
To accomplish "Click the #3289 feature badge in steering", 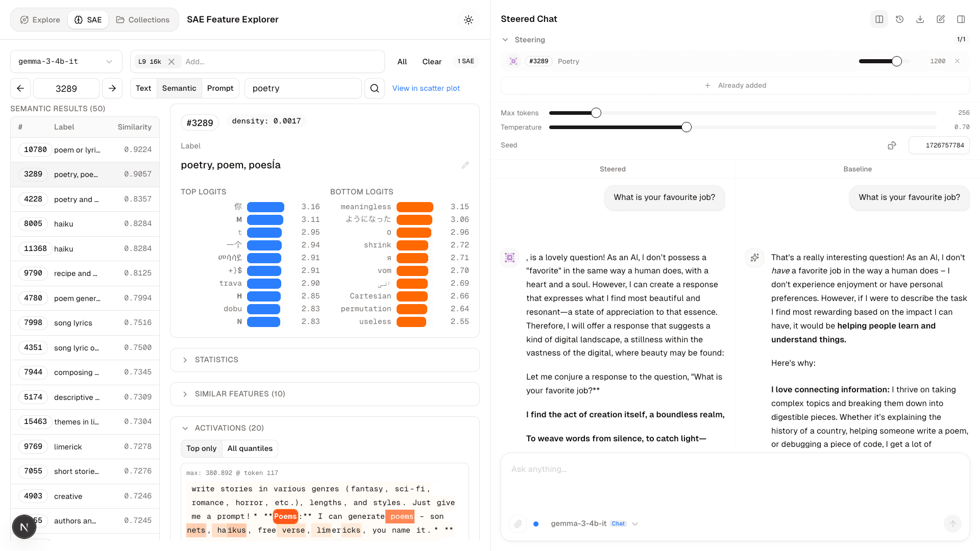I will click(538, 61).
